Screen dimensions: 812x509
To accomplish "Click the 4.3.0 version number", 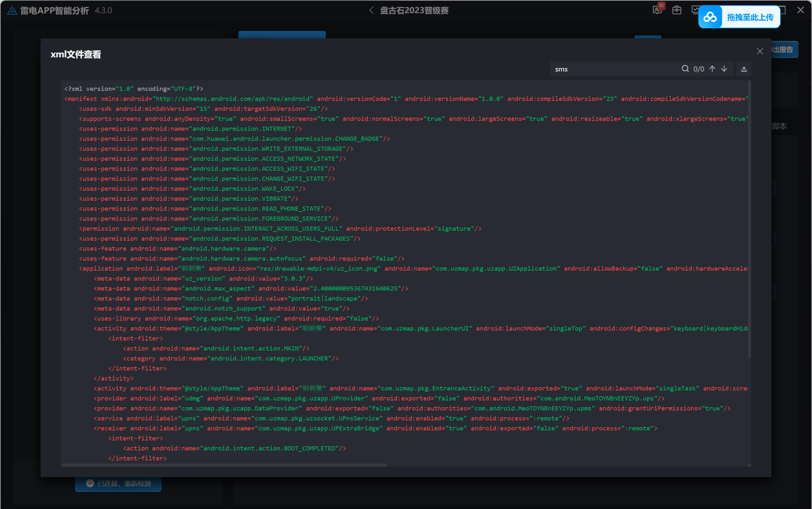I will tap(103, 10).
